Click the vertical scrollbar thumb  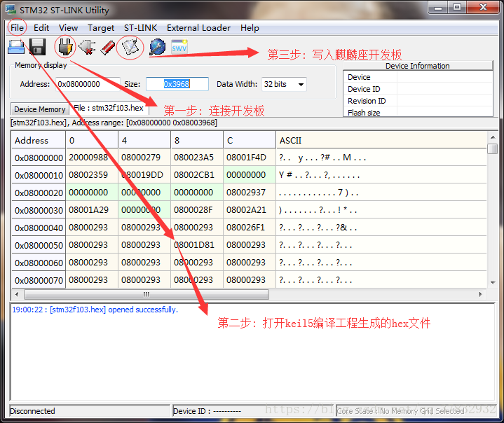click(492, 149)
